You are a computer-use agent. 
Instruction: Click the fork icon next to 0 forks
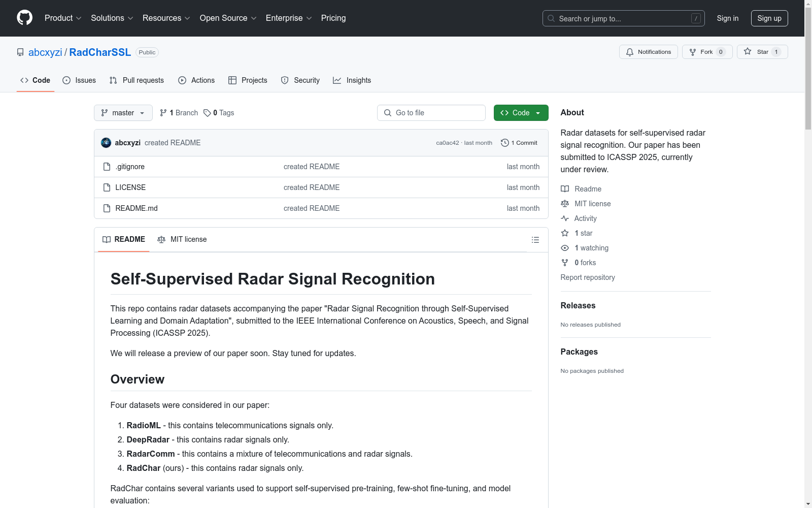pyautogui.click(x=565, y=263)
